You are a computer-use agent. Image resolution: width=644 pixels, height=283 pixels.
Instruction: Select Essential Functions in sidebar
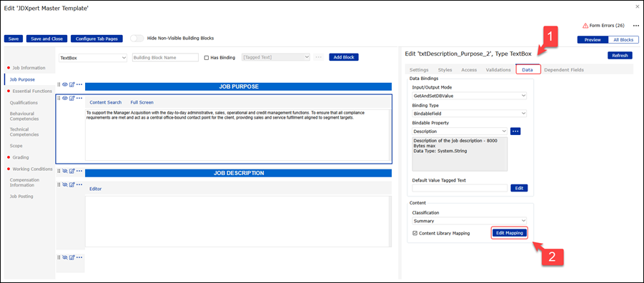pos(32,91)
